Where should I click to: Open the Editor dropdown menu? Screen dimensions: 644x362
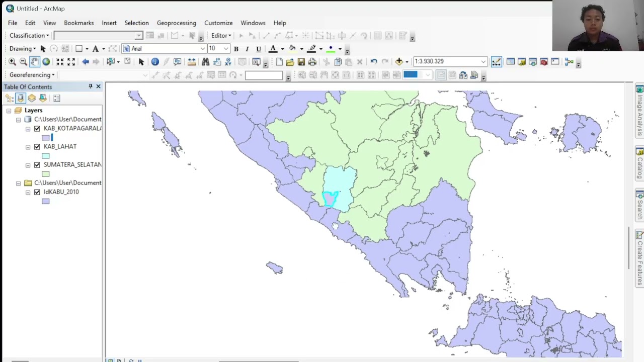coord(221,36)
